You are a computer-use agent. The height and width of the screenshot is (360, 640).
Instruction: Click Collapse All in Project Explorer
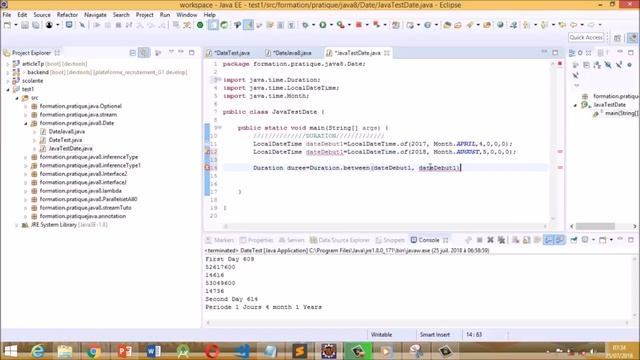(x=133, y=53)
